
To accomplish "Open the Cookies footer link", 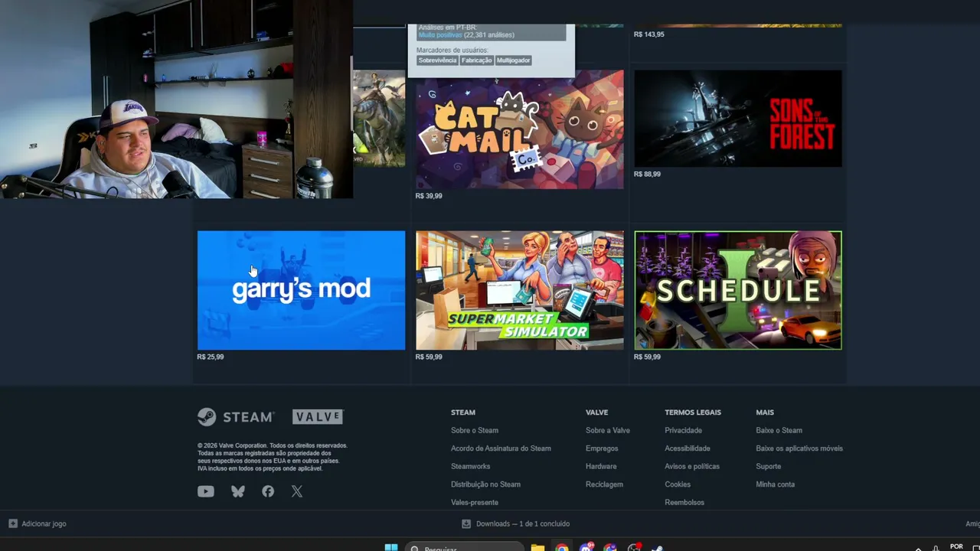I will tap(678, 484).
